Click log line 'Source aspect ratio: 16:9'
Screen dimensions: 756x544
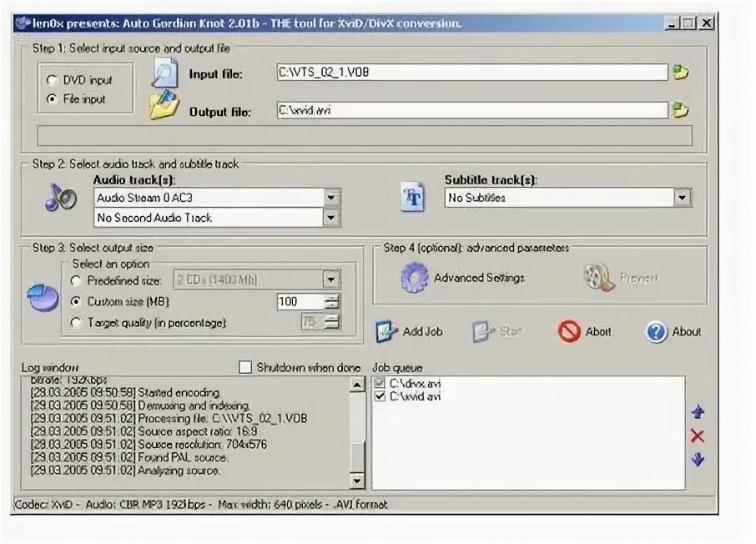tap(144, 431)
